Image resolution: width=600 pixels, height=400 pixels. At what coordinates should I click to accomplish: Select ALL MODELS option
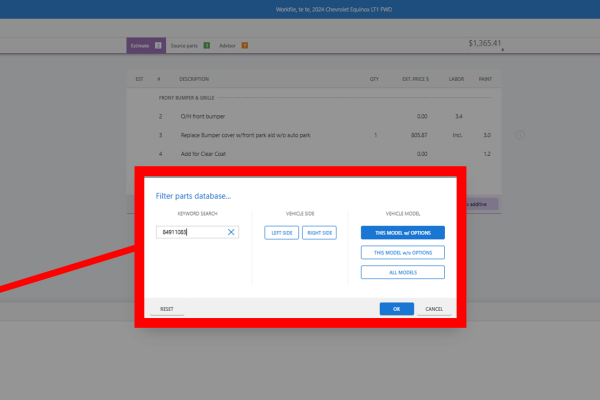pos(403,273)
